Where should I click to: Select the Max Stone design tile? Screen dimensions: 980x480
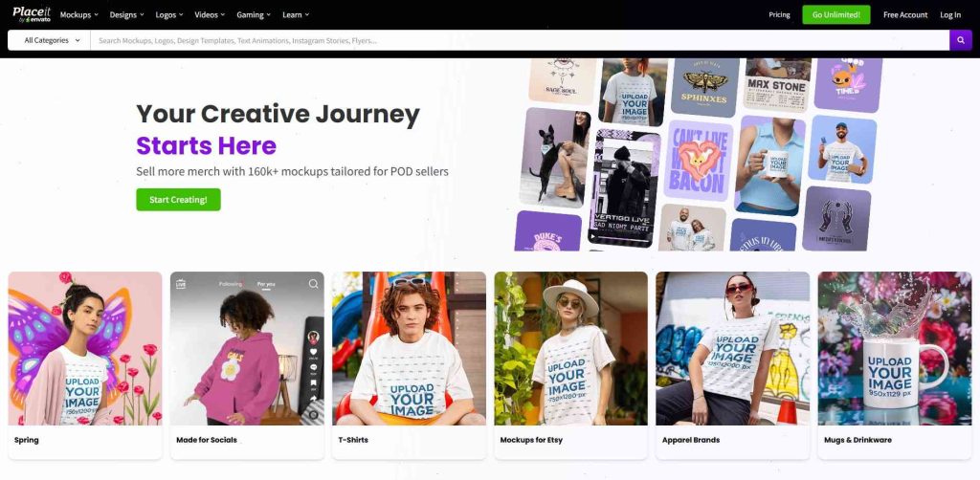(777, 83)
